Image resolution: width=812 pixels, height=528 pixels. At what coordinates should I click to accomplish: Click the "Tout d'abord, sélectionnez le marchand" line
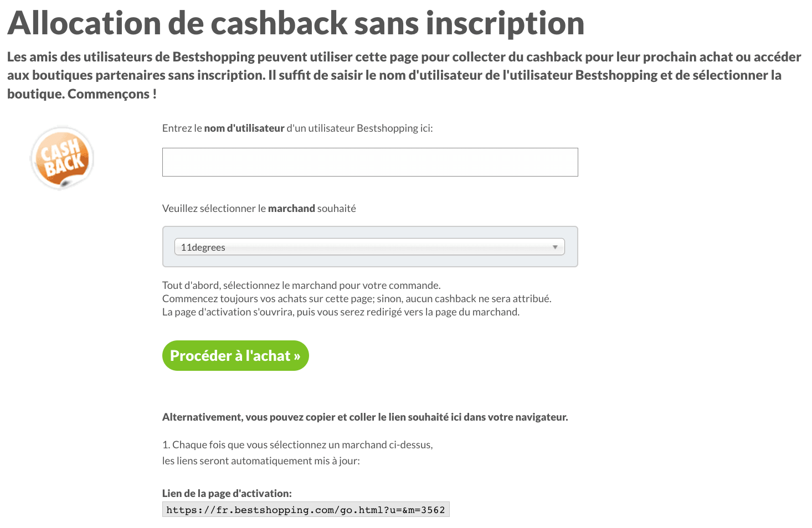301,286
